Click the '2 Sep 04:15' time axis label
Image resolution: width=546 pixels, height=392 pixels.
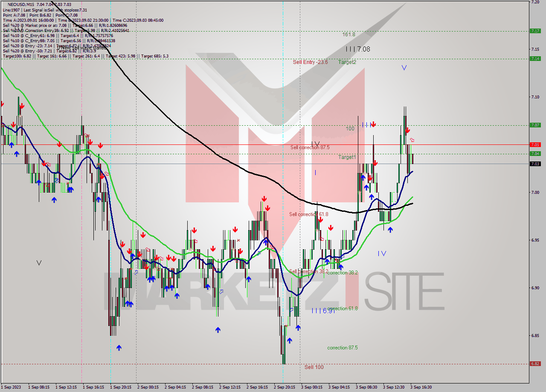[x=175, y=387]
